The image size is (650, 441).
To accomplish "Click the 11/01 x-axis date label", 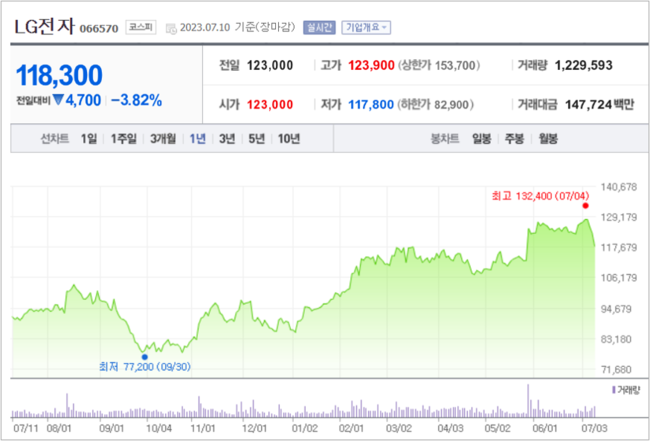I will (x=203, y=428).
